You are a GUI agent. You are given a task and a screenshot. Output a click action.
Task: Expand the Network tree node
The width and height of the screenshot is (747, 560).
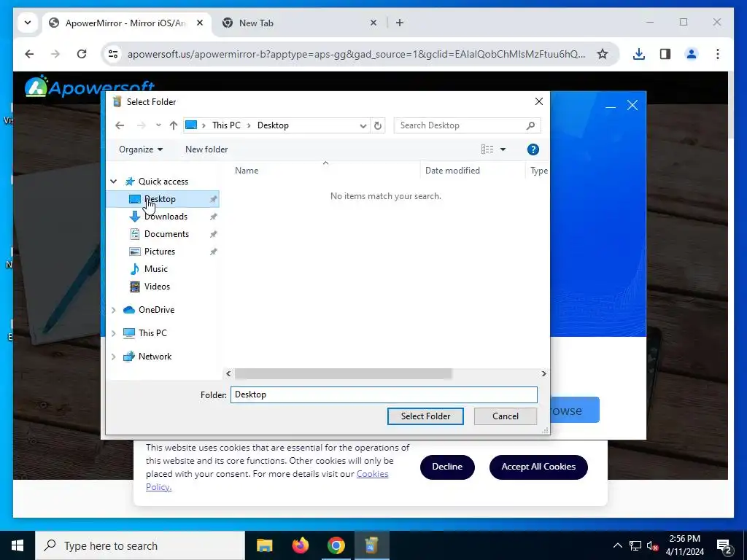[113, 357]
